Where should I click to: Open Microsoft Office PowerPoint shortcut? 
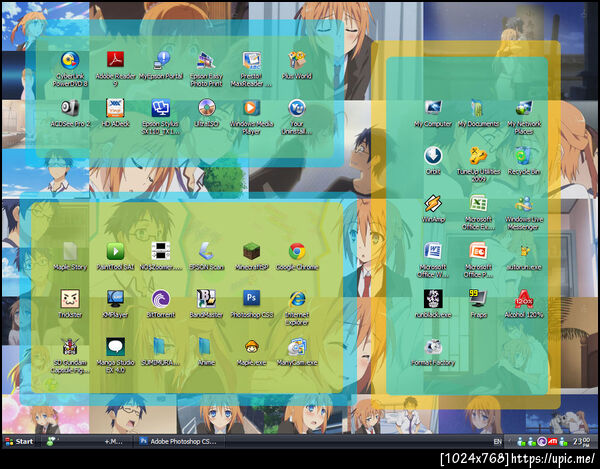point(478,251)
